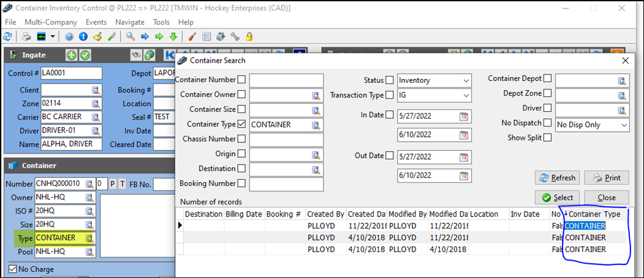Click the Chassis Number input field
The height and width of the screenshot is (278, 644).
click(286, 139)
